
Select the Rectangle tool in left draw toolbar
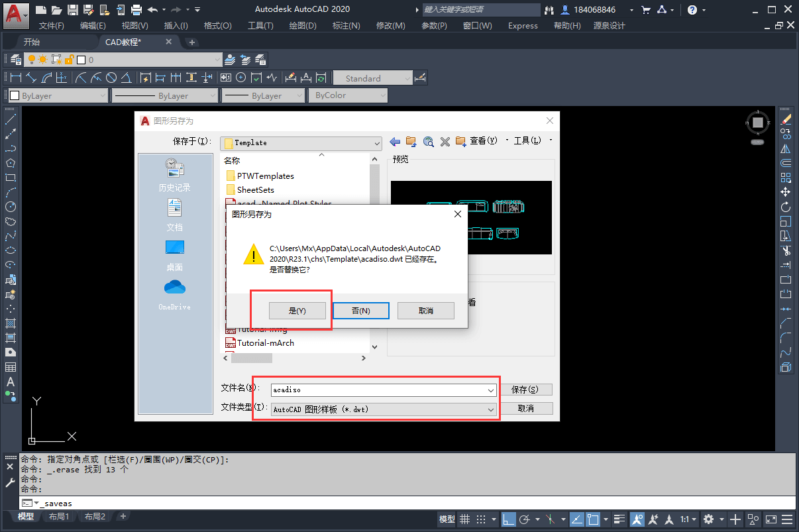(11, 178)
